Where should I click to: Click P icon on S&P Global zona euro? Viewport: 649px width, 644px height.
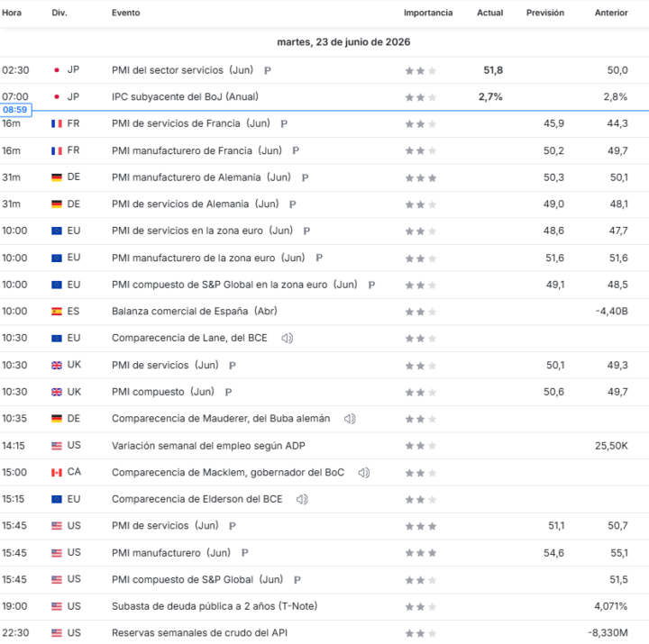(371, 285)
